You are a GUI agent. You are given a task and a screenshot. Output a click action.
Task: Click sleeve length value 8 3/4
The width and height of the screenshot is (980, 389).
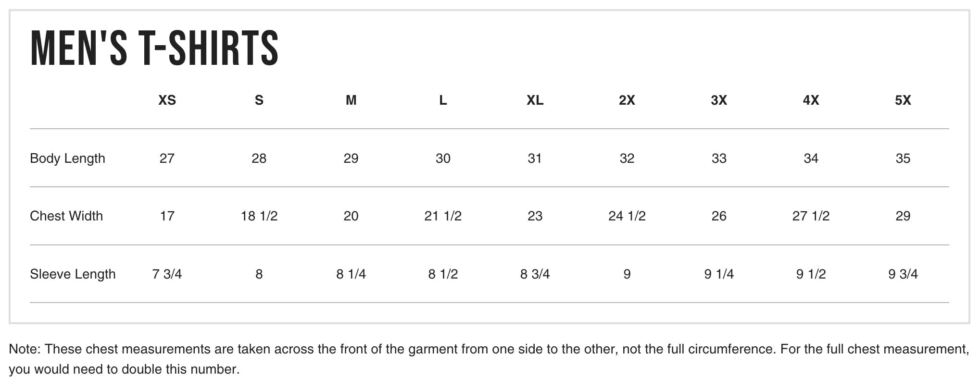(x=535, y=274)
